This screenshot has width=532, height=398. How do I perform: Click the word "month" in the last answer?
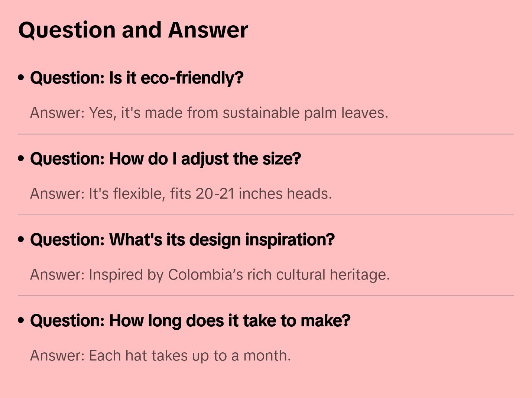pos(266,356)
